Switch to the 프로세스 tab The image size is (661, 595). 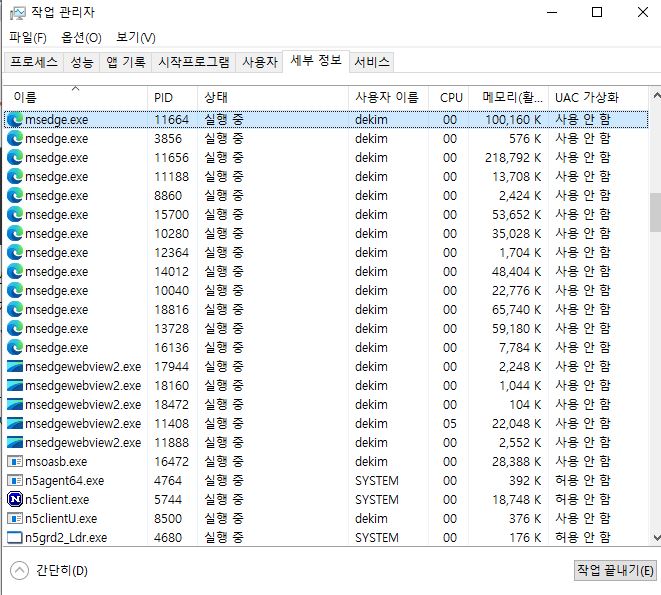click(x=34, y=62)
